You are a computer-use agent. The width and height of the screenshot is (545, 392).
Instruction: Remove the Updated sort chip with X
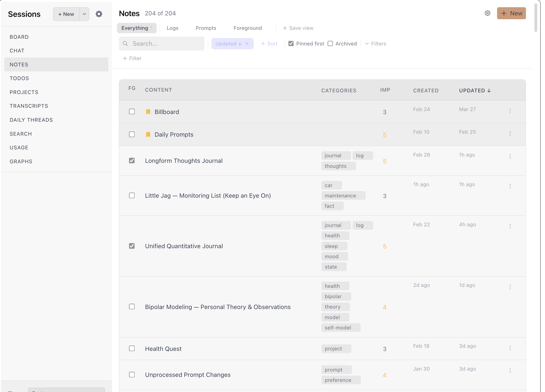click(247, 44)
